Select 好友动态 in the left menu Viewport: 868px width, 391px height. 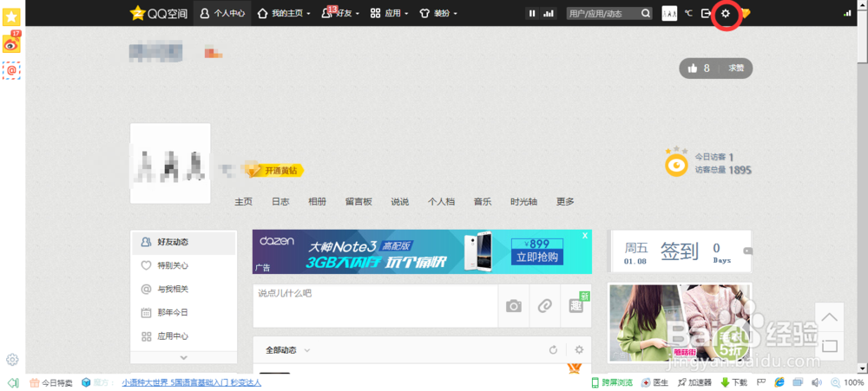[x=184, y=242]
